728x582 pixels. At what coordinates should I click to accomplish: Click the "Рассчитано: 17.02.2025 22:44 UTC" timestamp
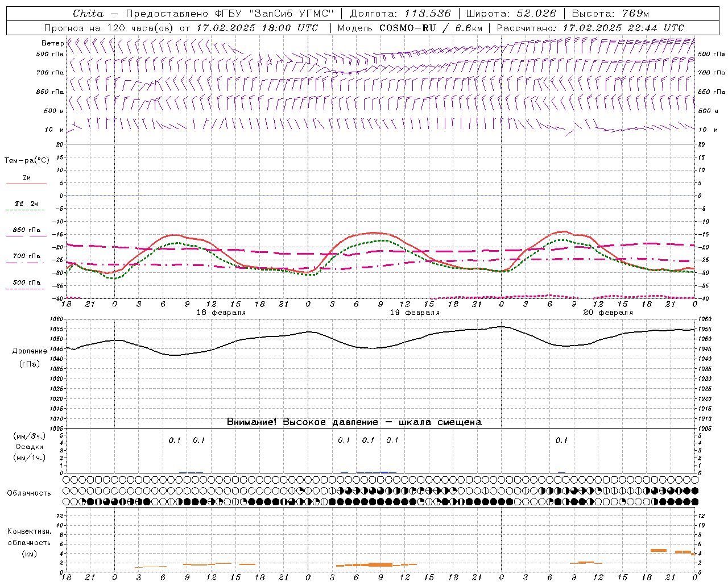(590, 28)
